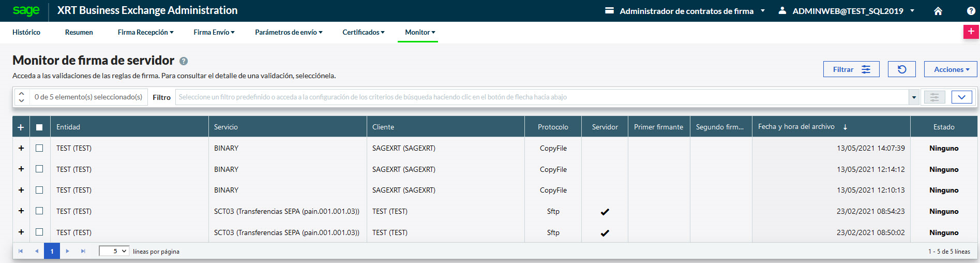Screen dimensions: 980x263
Task: Click the Filtrar button
Action: 851,69
